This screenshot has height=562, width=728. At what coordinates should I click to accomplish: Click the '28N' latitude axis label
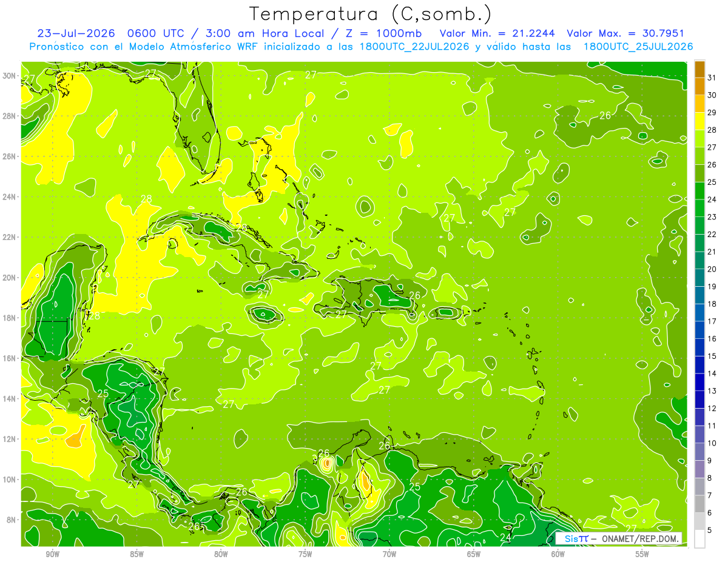9,116
